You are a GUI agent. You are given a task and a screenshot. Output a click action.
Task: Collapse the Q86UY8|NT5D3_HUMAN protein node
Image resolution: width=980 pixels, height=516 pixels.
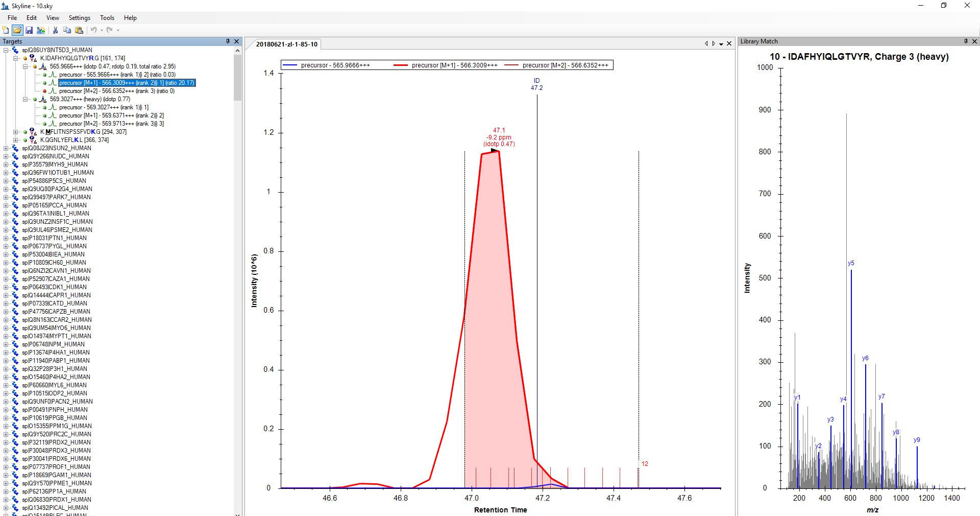point(6,50)
